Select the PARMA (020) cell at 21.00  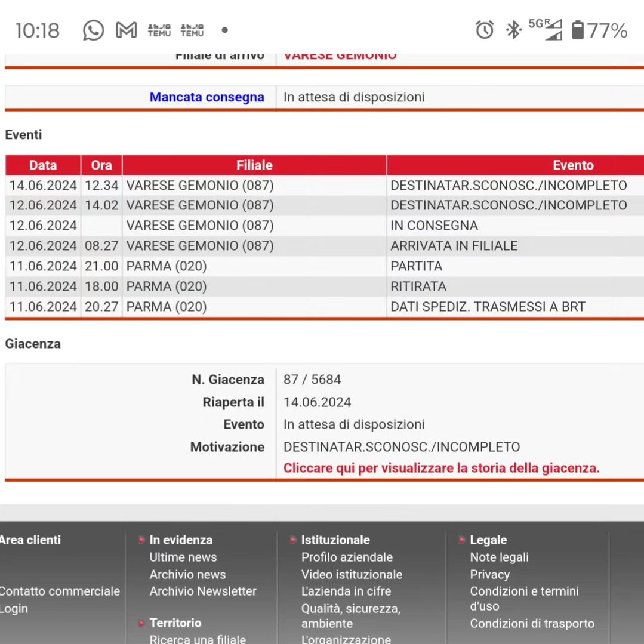(x=254, y=266)
